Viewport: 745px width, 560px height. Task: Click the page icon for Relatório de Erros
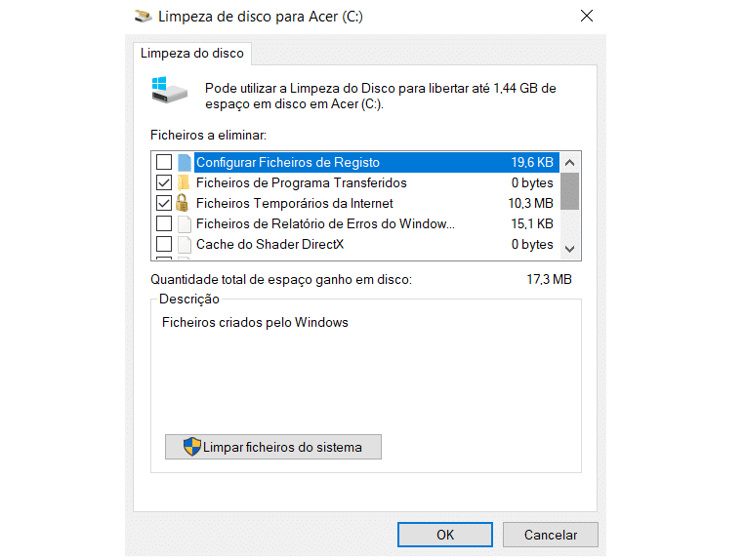click(x=185, y=223)
